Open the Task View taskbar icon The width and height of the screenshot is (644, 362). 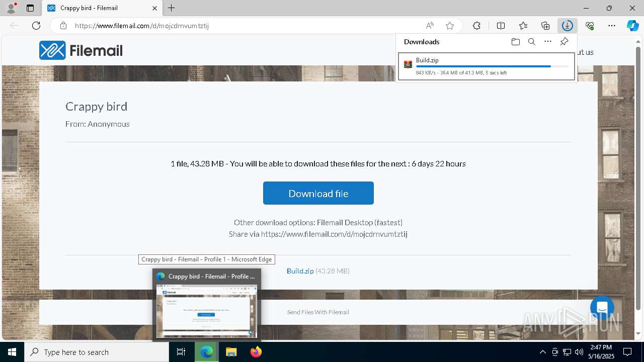coord(181,352)
